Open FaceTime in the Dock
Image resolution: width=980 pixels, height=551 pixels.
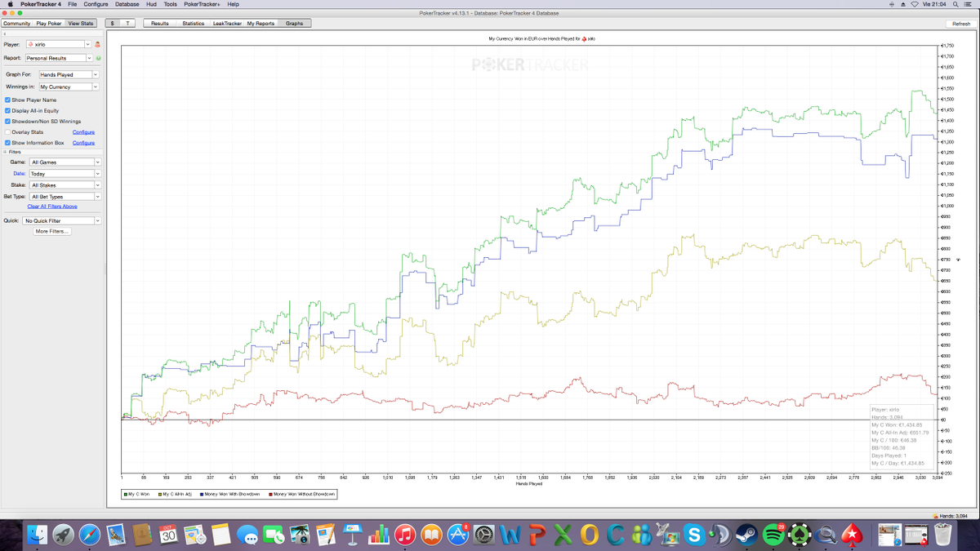274,535
